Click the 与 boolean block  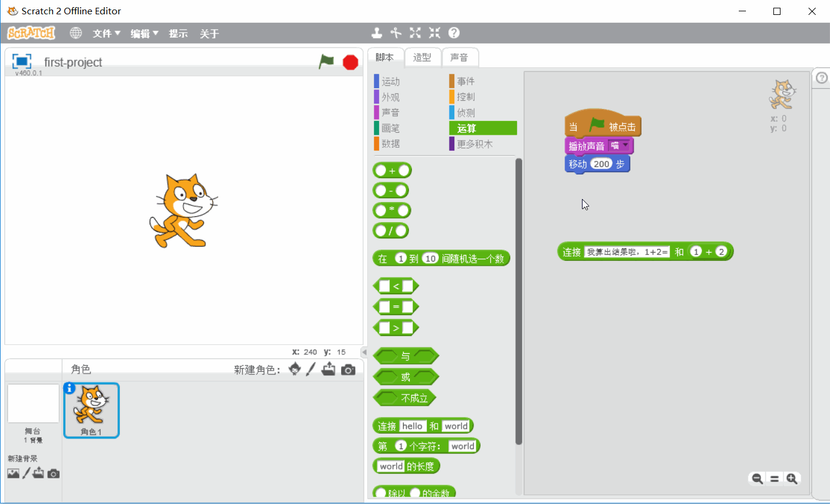pos(405,356)
